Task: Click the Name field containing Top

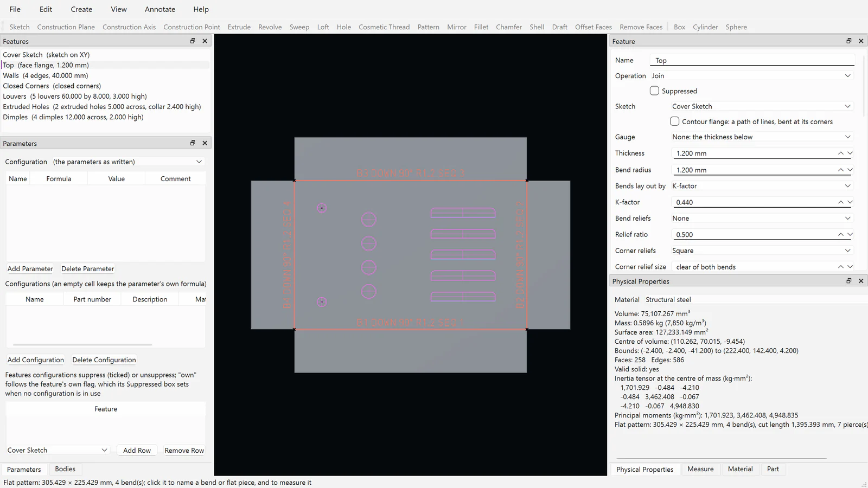Action: (752, 60)
